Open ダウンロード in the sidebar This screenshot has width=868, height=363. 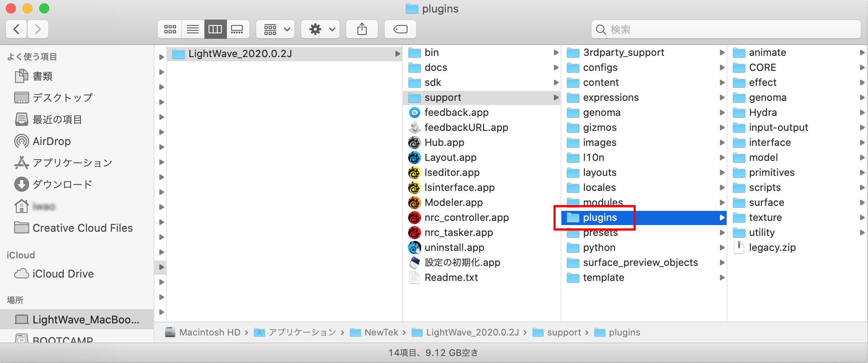pos(77,184)
